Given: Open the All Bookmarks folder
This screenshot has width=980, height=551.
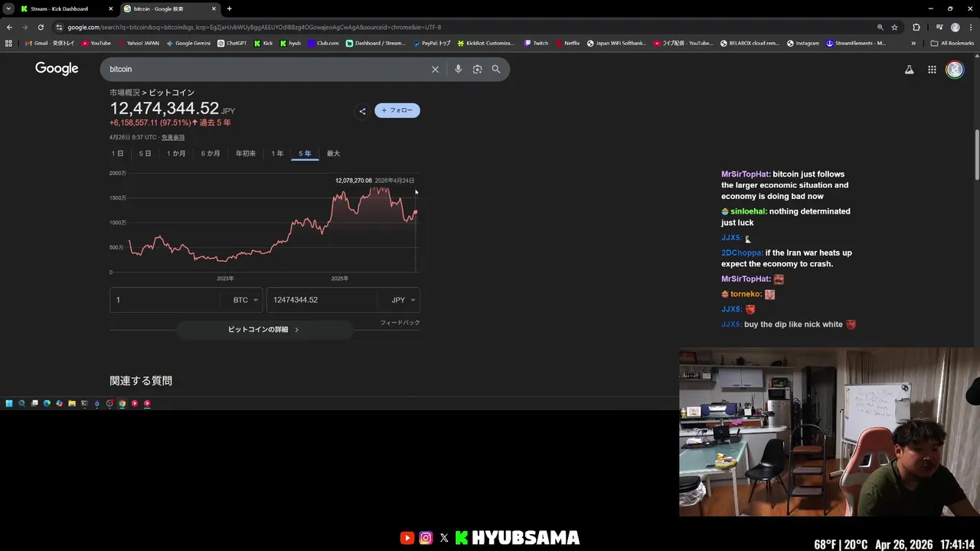Looking at the screenshot, I should (952, 43).
